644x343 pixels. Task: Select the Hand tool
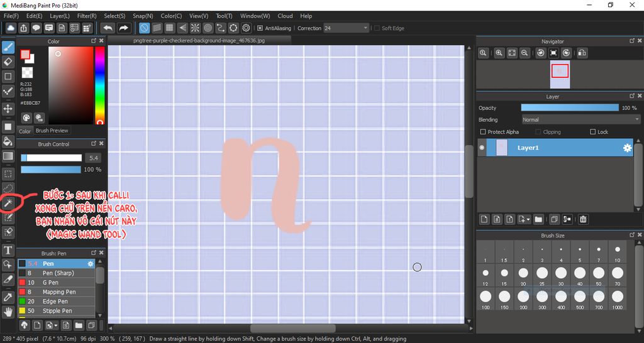(8, 312)
